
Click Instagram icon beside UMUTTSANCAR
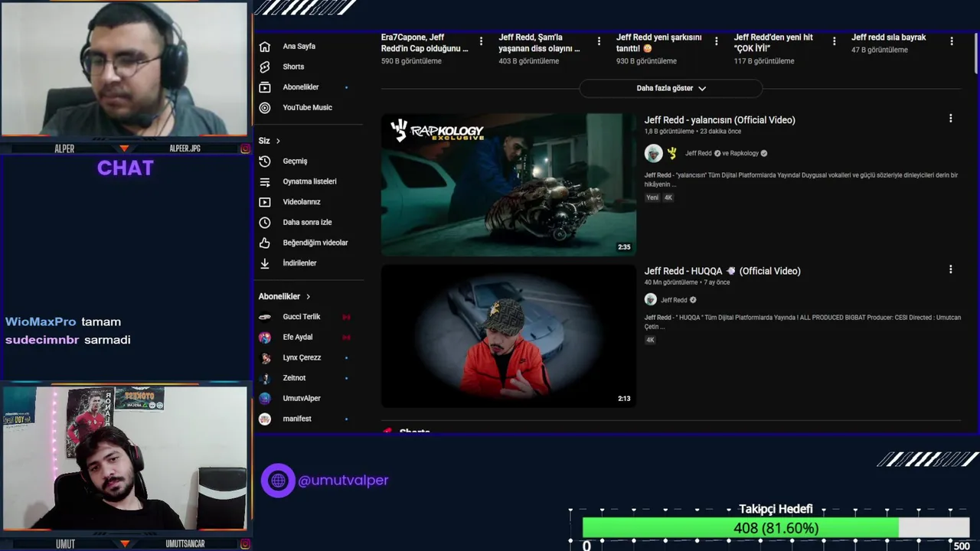point(245,544)
